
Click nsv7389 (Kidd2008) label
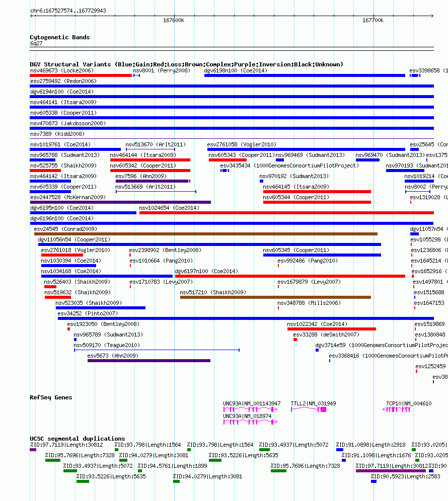(x=57, y=134)
